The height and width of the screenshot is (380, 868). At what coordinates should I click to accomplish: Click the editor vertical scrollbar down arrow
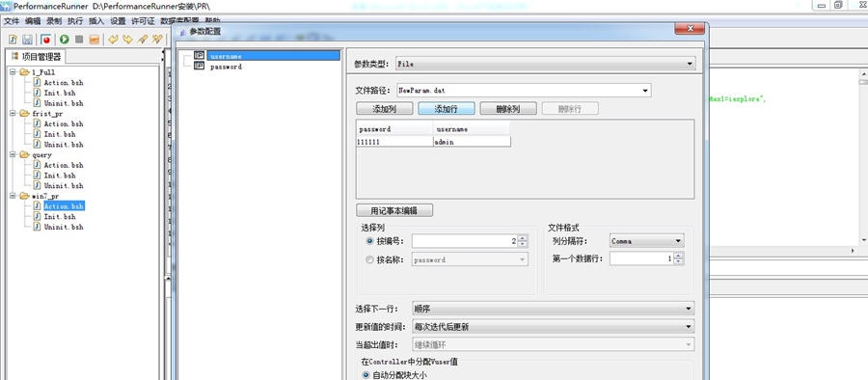pos(863,240)
